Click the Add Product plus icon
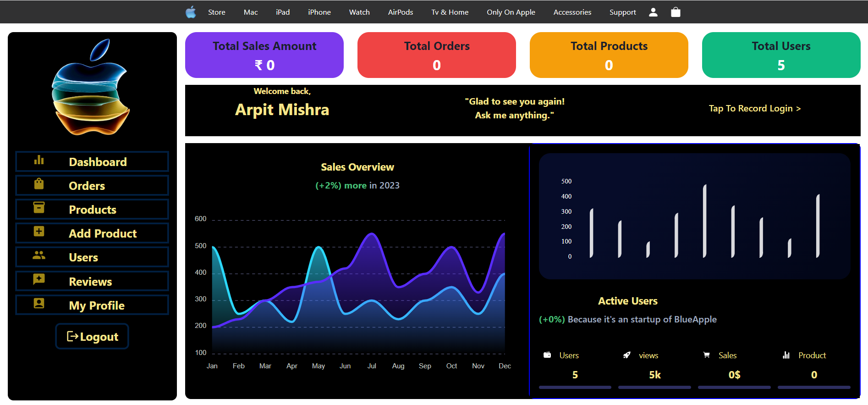The image size is (868, 405). (x=39, y=232)
